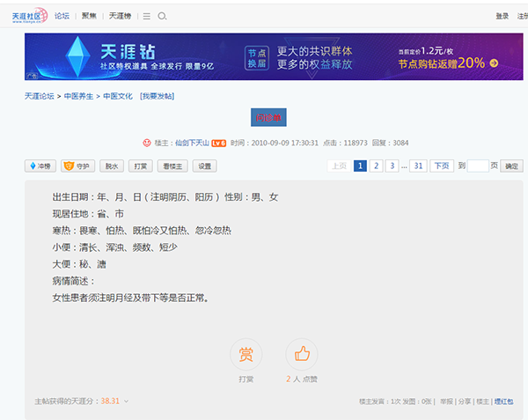Switch to the 聚焦 tab
The width and height of the screenshot is (528, 420).
[x=89, y=16]
